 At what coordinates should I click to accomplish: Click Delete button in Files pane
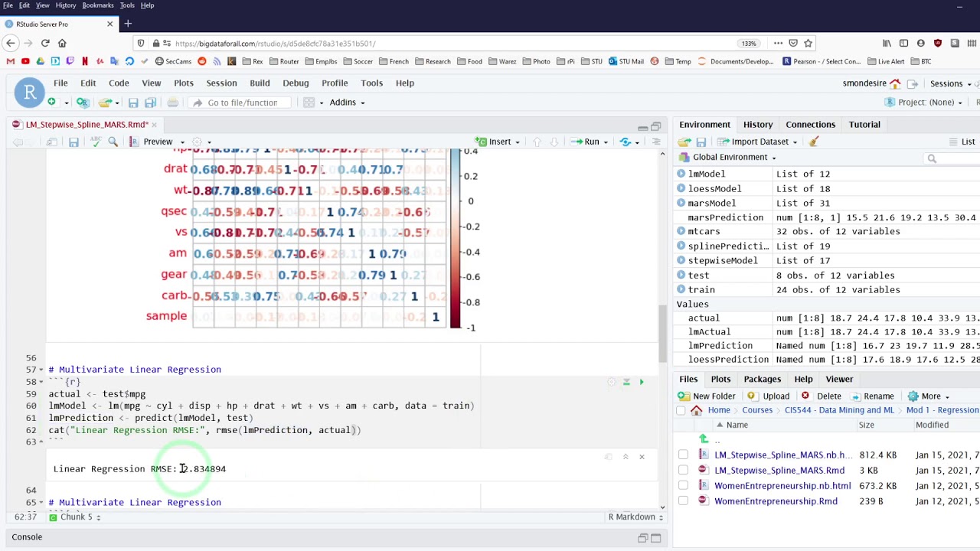(x=822, y=396)
